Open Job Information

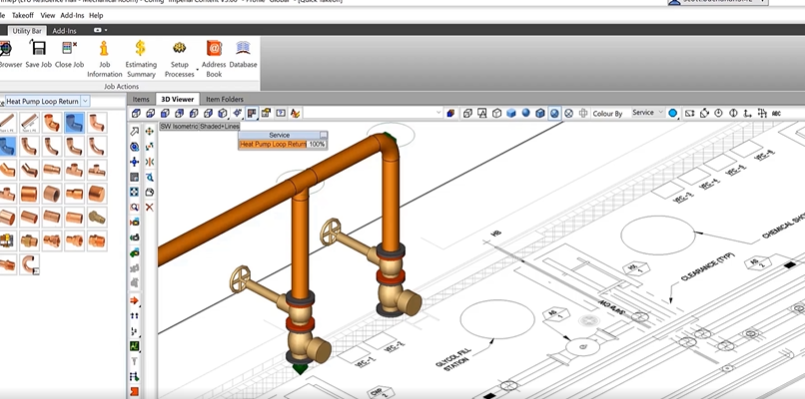tap(105, 60)
